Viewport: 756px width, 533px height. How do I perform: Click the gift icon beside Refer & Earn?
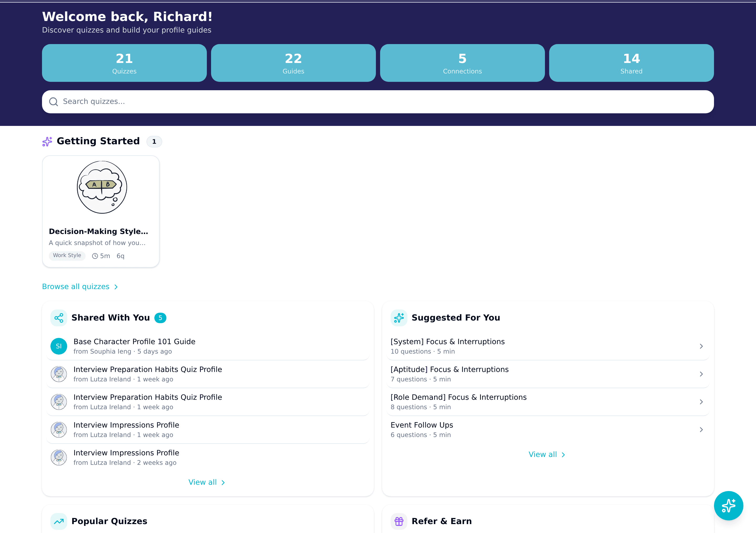click(x=399, y=521)
